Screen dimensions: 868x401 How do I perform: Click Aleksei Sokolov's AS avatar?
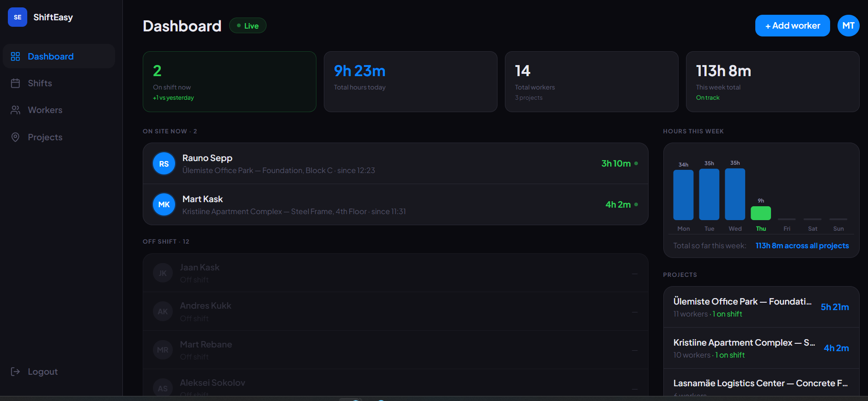tap(163, 388)
